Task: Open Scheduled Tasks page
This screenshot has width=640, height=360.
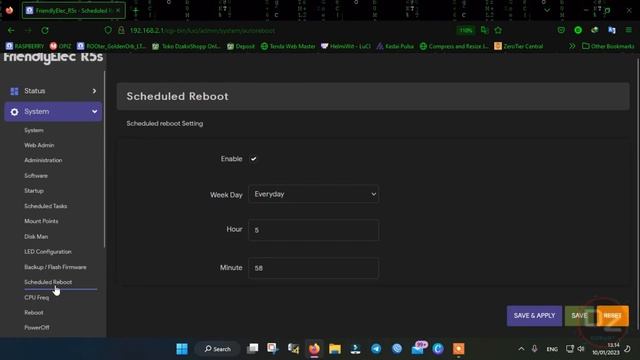Action: pos(46,206)
